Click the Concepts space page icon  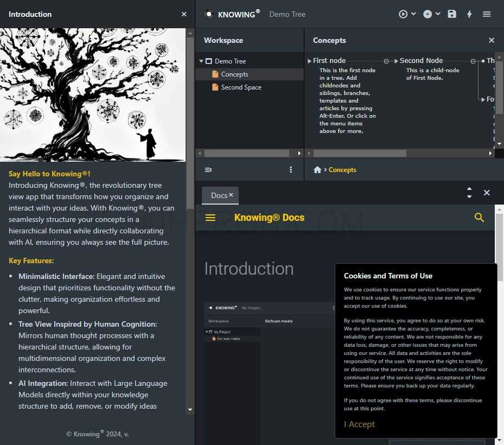[215, 74]
